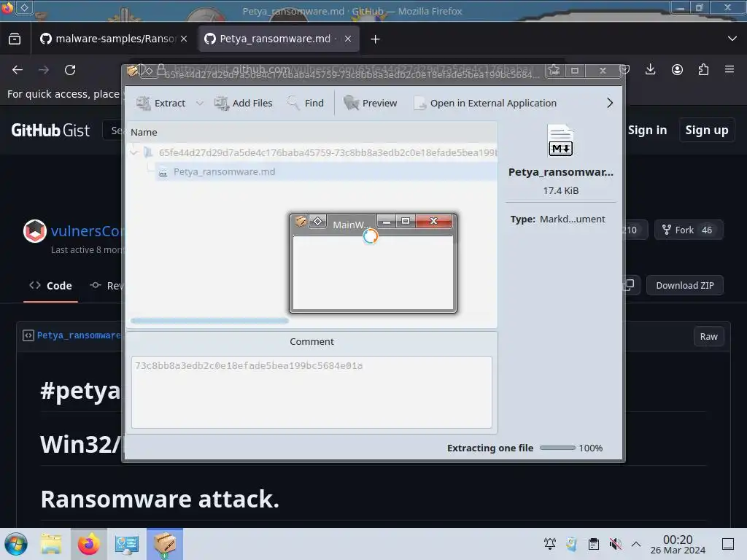Close the malware-samples tab

184,39
